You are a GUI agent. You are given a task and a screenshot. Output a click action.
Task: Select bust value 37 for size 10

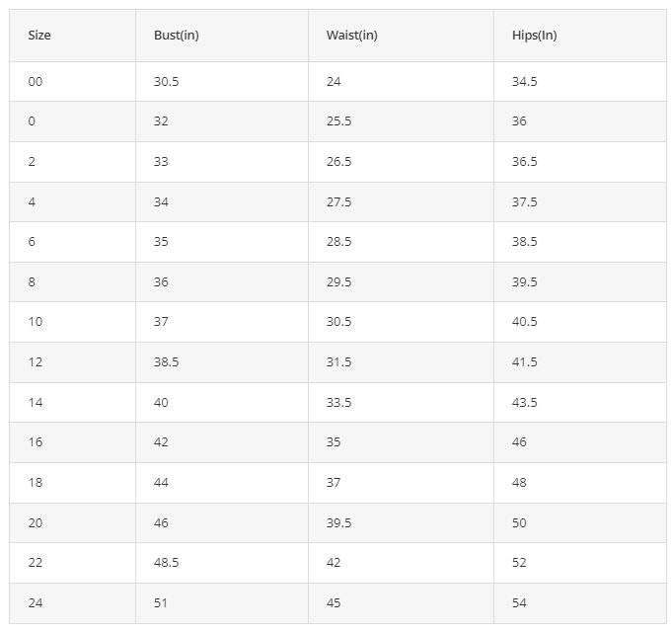click(161, 322)
